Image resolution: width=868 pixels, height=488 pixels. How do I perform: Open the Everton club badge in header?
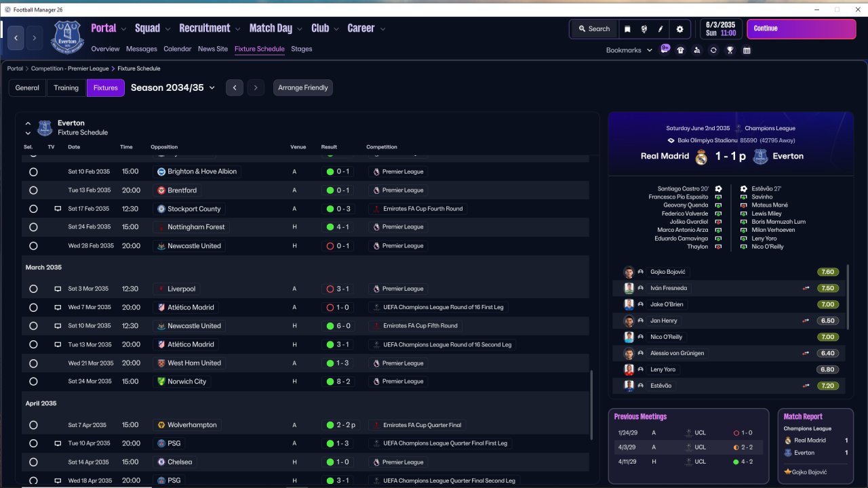pyautogui.click(x=66, y=37)
